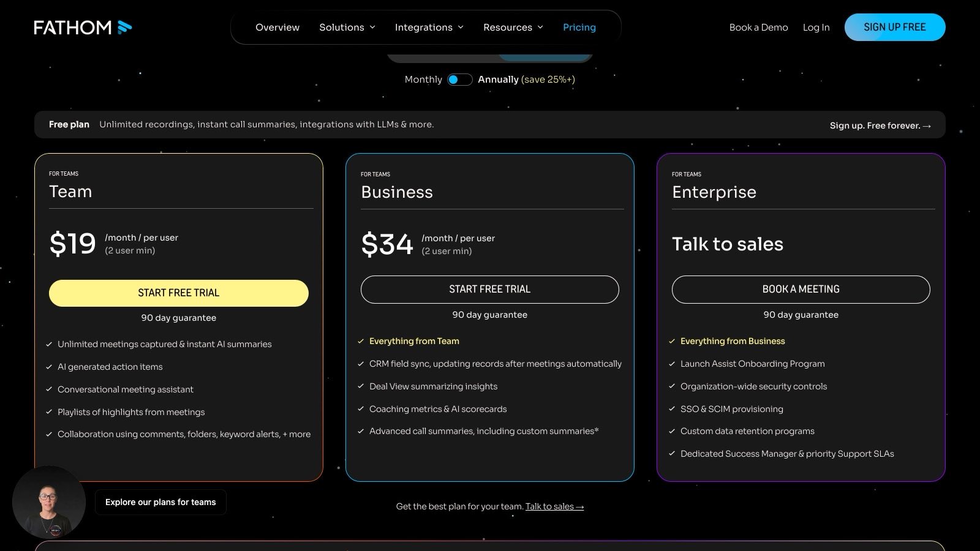
Task: Click Team plan '90 day guarantee' text
Action: (179, 318)
